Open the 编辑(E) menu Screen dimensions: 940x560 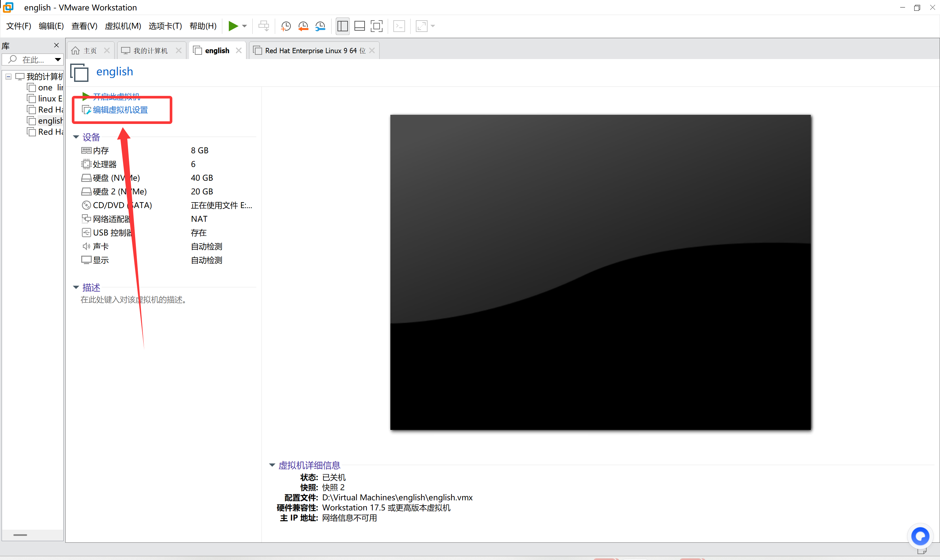click(51, 26)
